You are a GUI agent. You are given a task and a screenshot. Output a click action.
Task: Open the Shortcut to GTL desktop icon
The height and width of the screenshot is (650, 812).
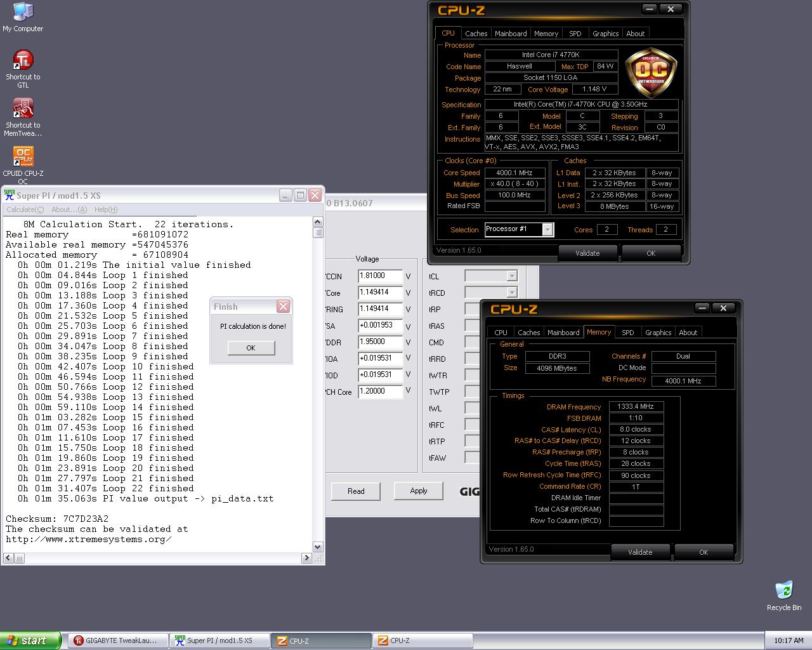[x=23, y=69]
